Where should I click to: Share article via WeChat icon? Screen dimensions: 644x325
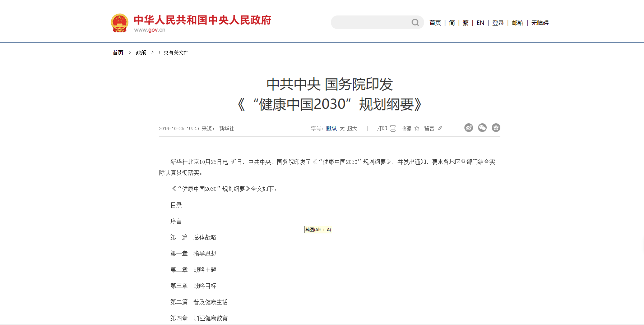click(x=482, y=128)
